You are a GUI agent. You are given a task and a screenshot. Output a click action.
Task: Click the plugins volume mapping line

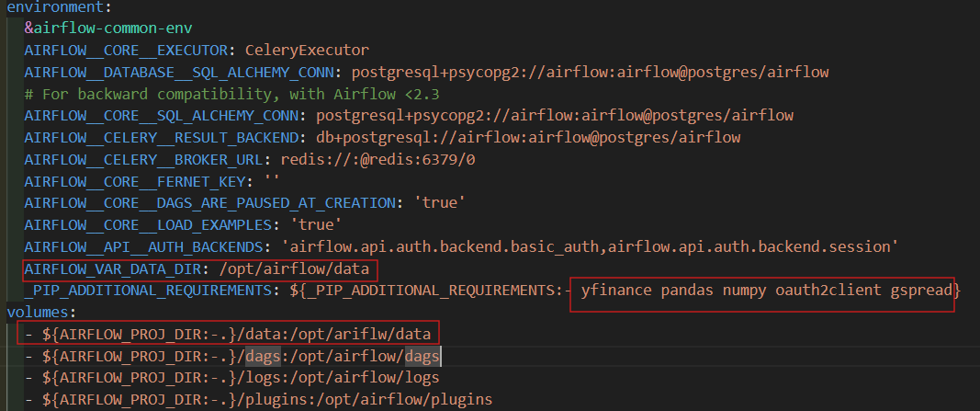pos(258,400)
